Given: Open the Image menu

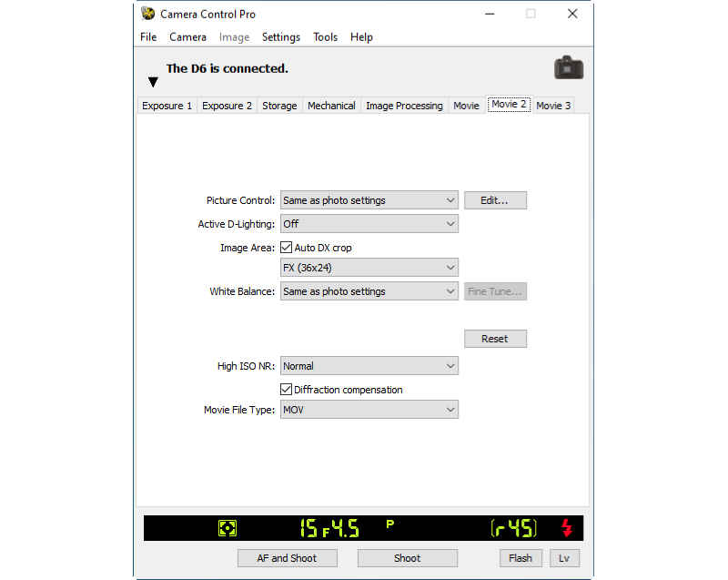Looking at the screenshot, I should (x=235, y=37).
